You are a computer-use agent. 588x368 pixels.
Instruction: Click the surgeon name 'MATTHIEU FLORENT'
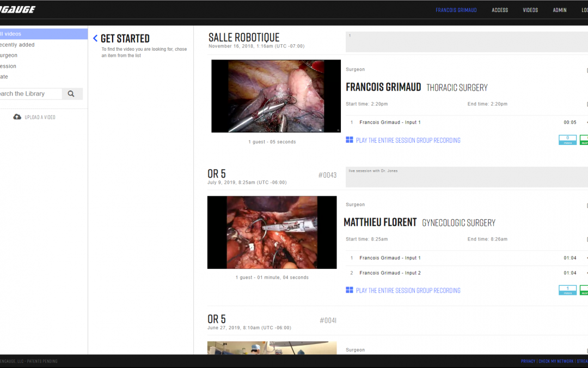(380, 222)
